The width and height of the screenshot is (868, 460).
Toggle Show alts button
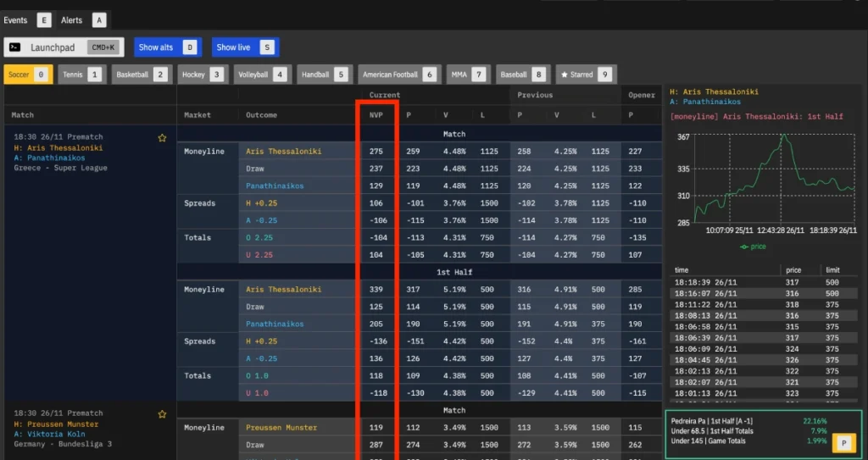[168, 47]
